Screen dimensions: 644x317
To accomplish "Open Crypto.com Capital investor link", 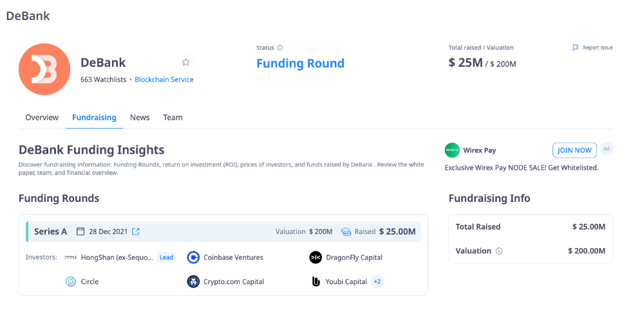I will tap(234, 282).
